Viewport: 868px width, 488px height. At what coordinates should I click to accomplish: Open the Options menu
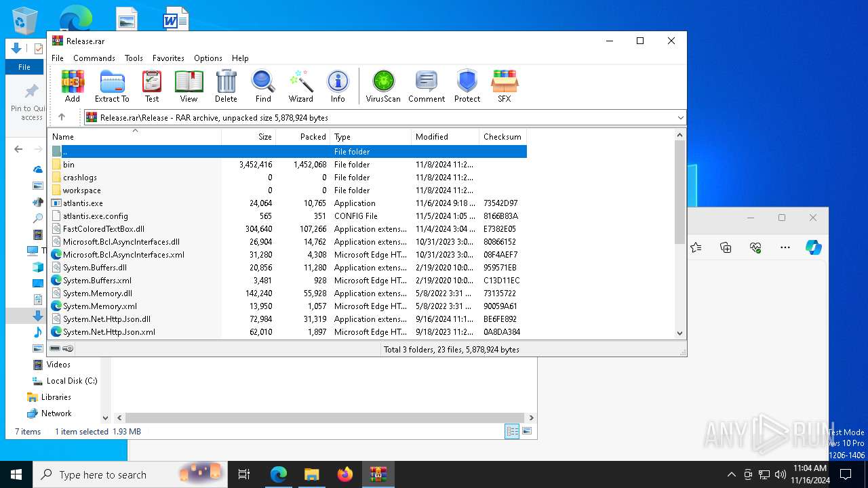[x=208, y=58]
